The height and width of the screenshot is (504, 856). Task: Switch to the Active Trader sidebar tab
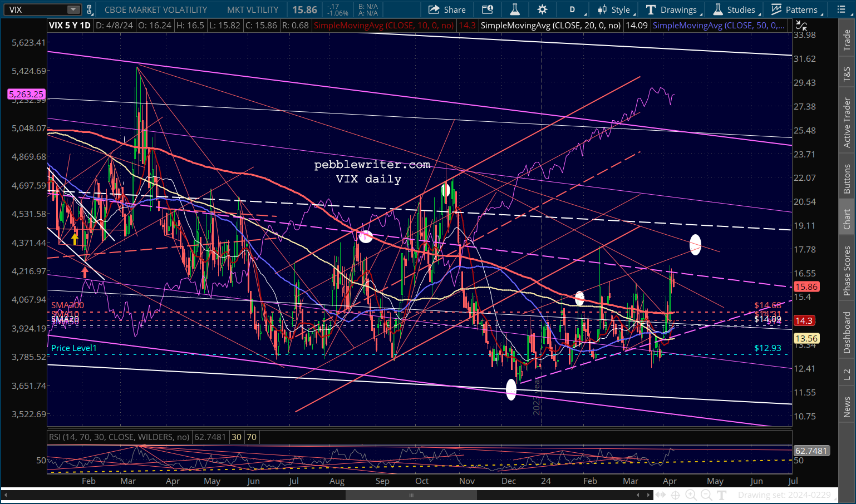coord(847,122)
